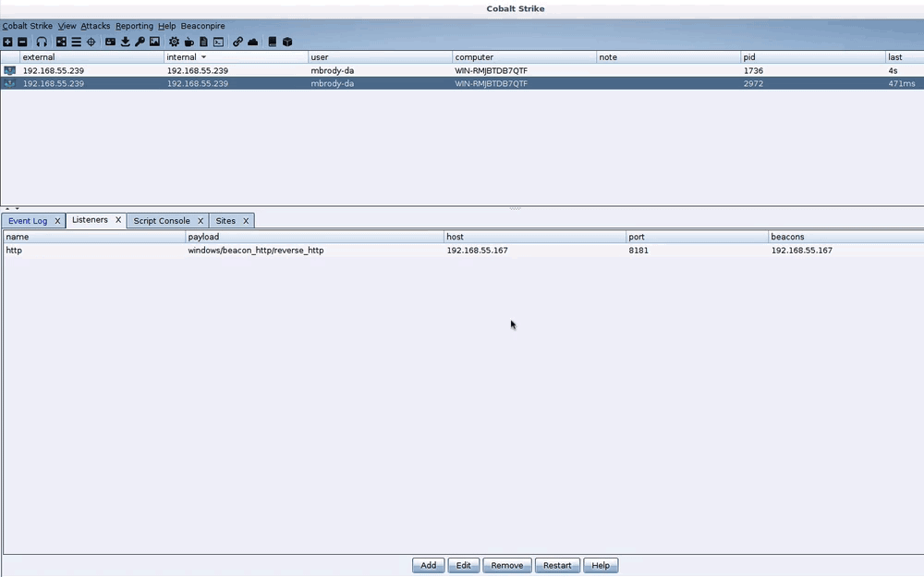Viewport: 924px width, 577px height.
Task: Open the Attacks menu
Action: point(95,26)
